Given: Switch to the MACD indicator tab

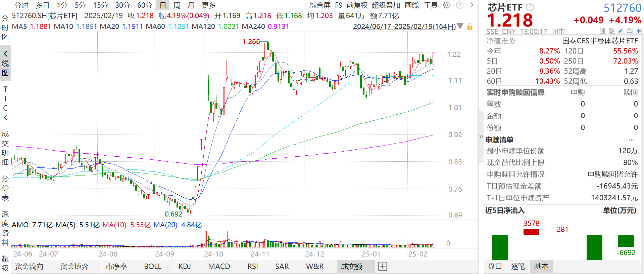Looking at the screenshot, I should [x=219, y=266].
